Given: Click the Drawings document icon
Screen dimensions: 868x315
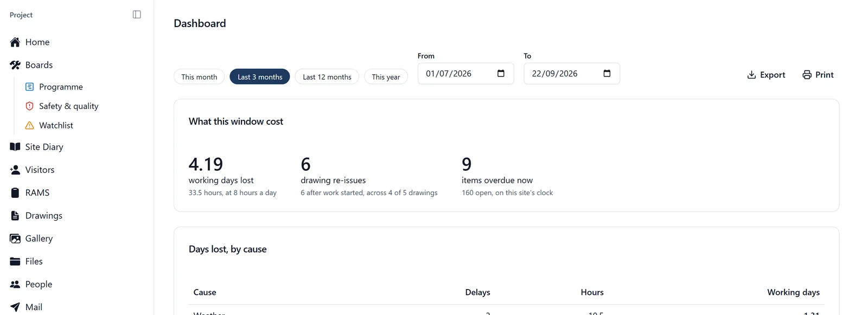Looking at the screenshot, I should click(15, 216).
